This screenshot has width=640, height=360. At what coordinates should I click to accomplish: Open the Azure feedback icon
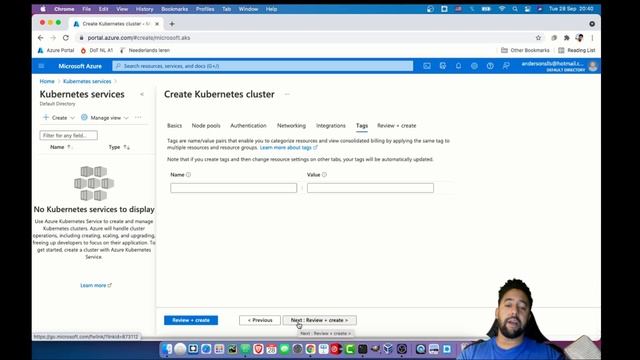coord(506,66)
